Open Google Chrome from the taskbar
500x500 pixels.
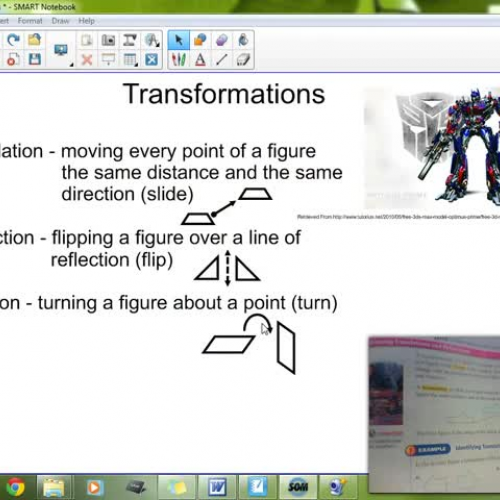(15, 487)
